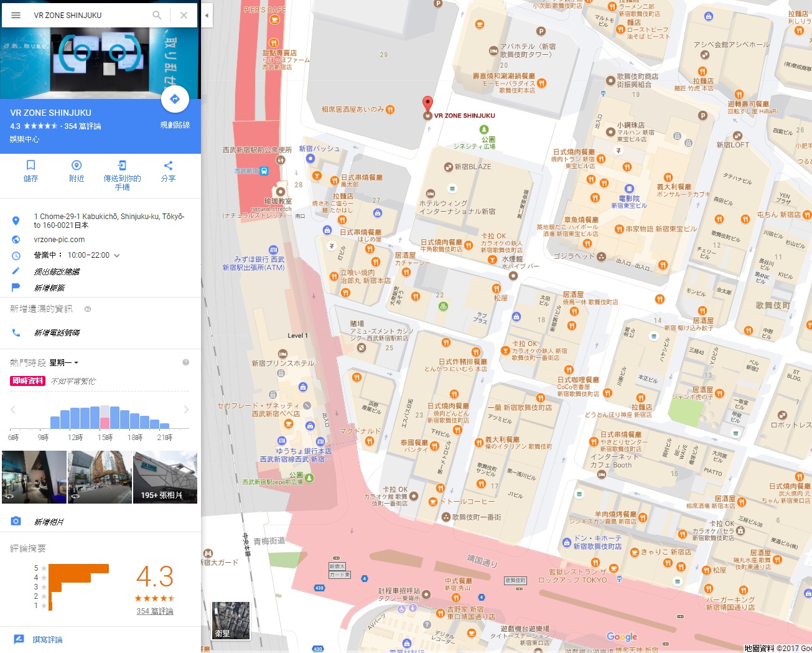Click the 計程車招呼站 taxi stand marker
Image resolution: width=812 pixels, height=653 pixels.
pos(426,594)
